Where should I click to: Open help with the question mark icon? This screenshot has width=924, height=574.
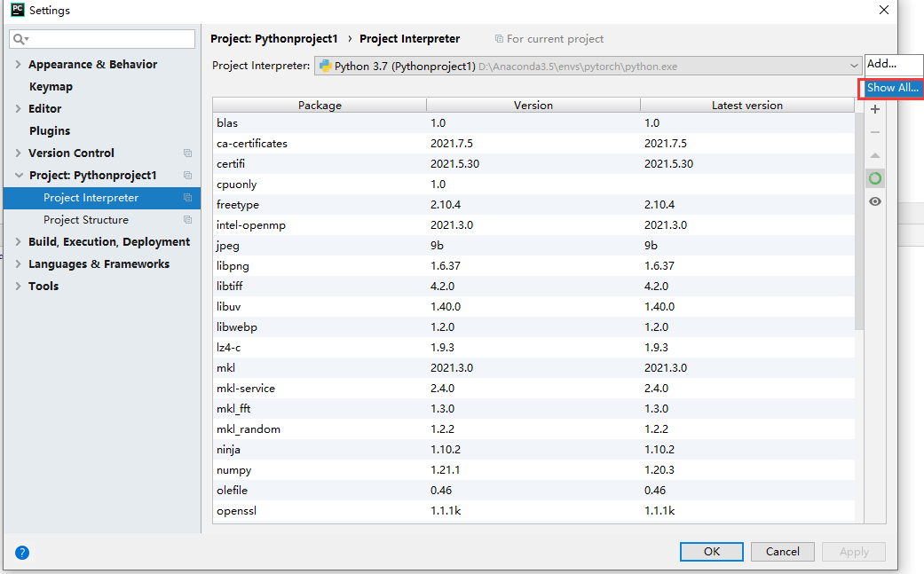22,552
